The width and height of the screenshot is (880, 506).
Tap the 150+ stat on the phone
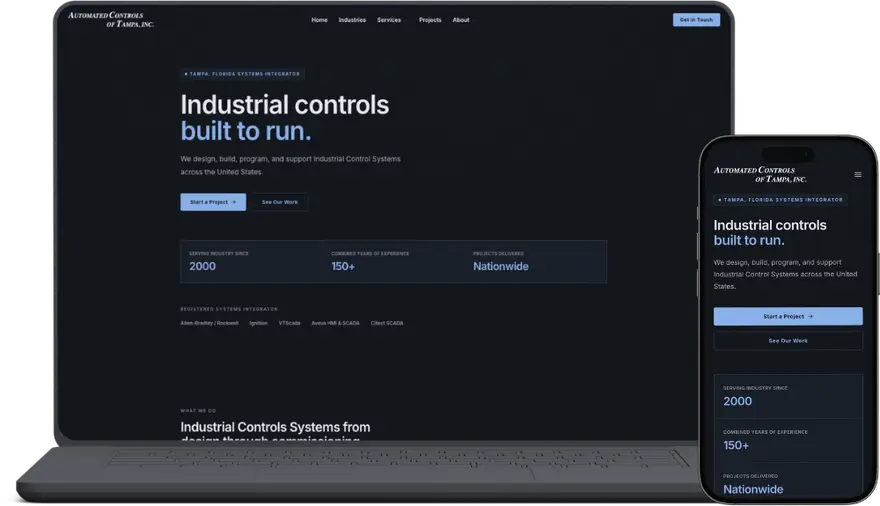736,445
